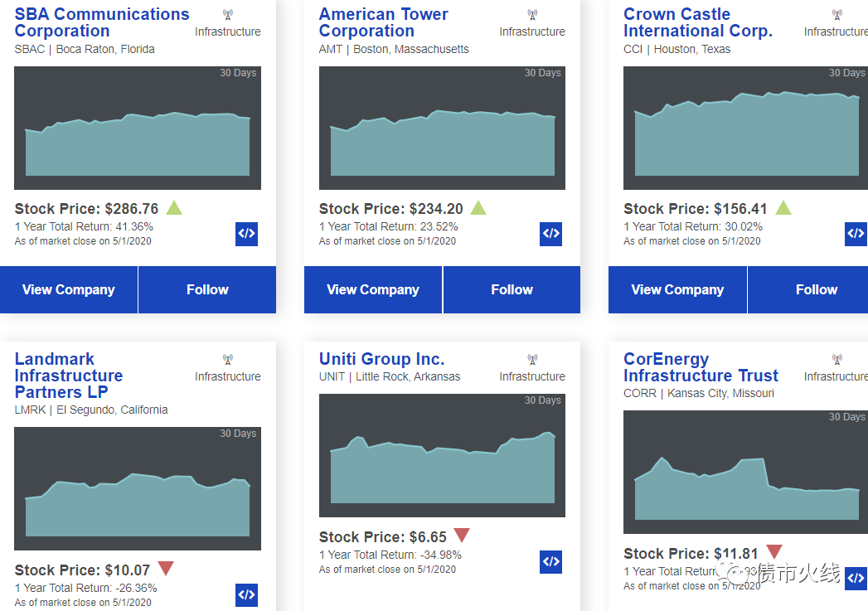
Task: Click infrastructure tower icon on American Tower card
Action: pos(532,15)
